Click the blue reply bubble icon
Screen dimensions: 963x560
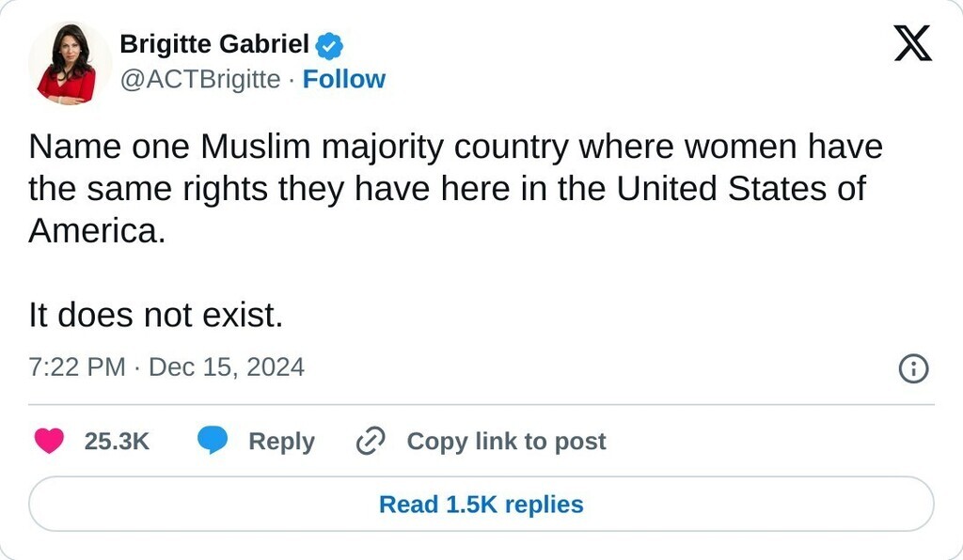213,441
